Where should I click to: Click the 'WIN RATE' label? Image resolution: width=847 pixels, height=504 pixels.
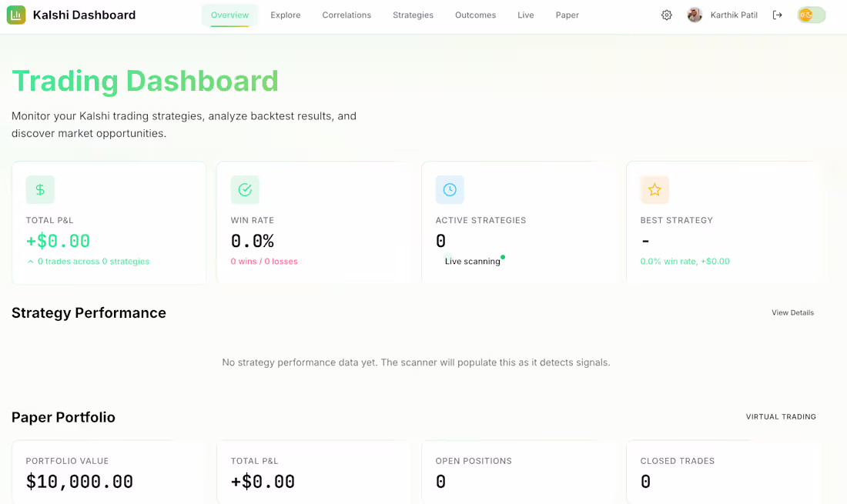click(x=253, y=220)
